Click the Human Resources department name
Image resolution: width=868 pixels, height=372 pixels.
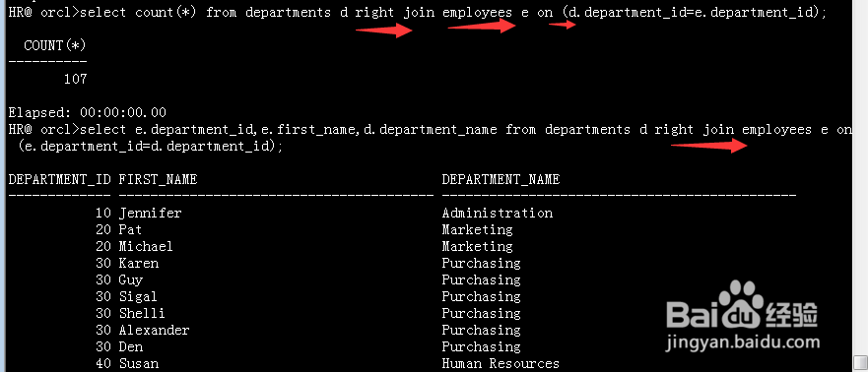click(x=501, y=363)
